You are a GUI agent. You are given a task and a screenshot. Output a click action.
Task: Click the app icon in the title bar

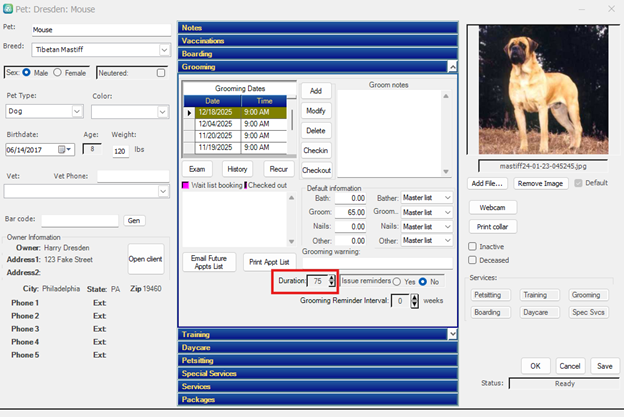(x=8, y=9)
